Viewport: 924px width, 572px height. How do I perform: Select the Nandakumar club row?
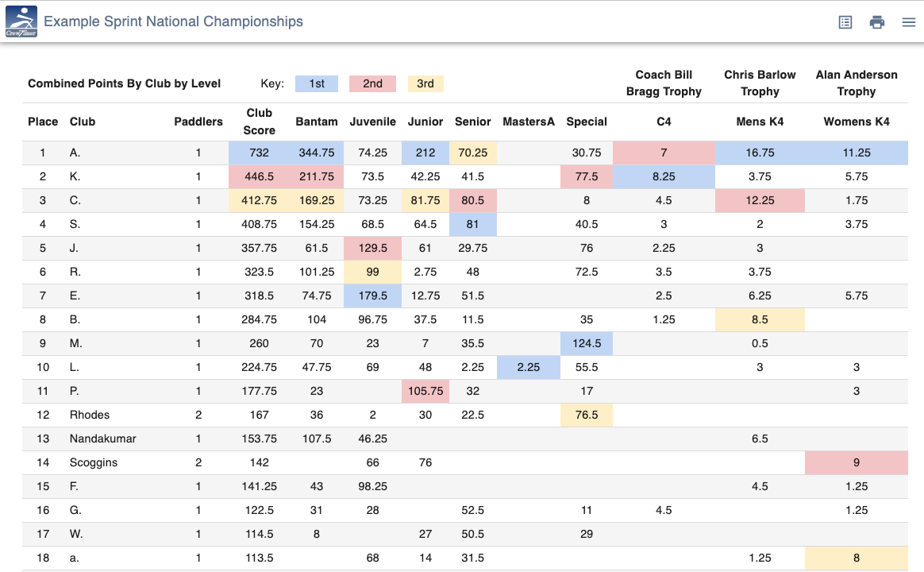point(465,439)
